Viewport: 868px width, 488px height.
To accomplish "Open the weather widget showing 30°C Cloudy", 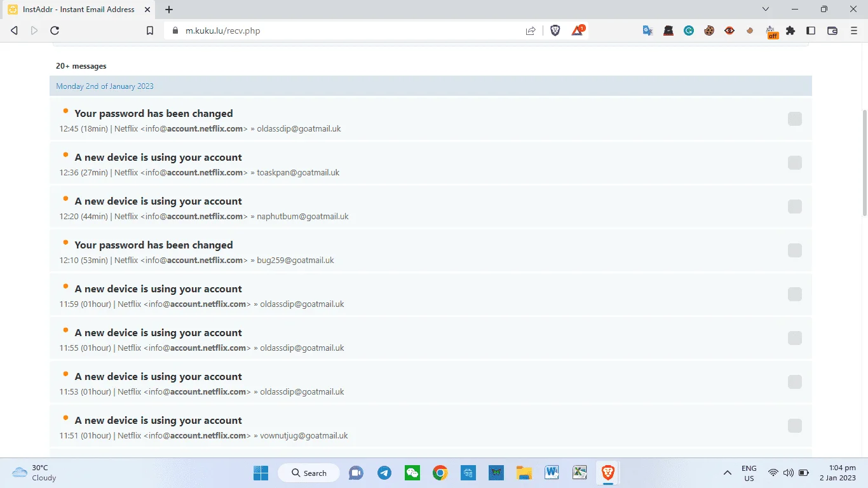I will coord(34,473).
